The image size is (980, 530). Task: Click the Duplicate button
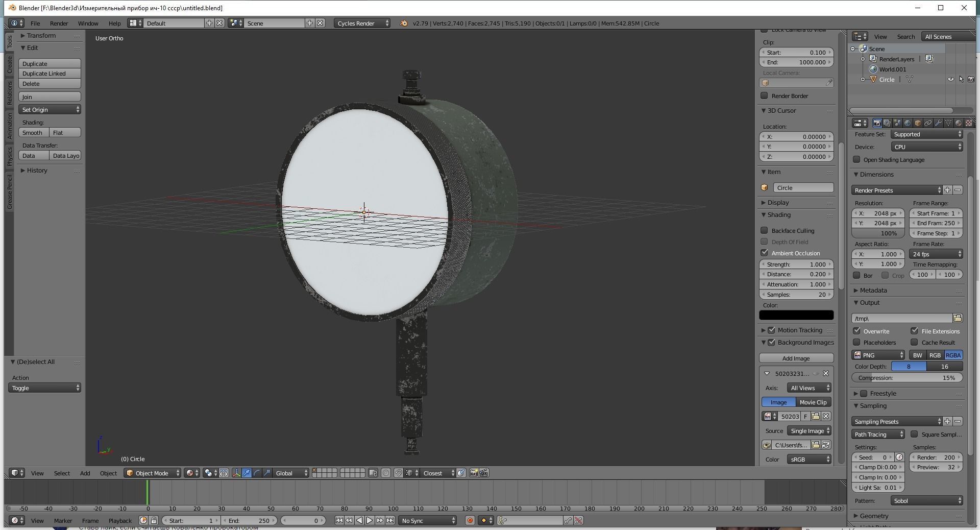[50, 64]
